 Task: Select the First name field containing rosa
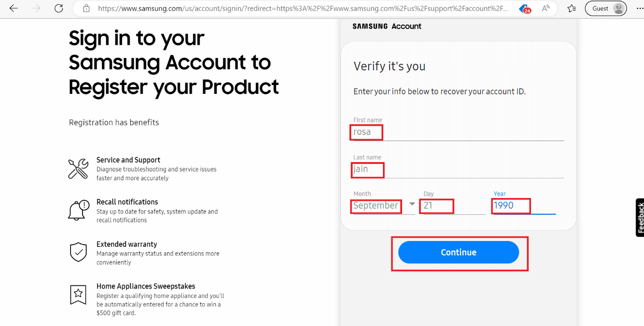click(x=366, y=132)
